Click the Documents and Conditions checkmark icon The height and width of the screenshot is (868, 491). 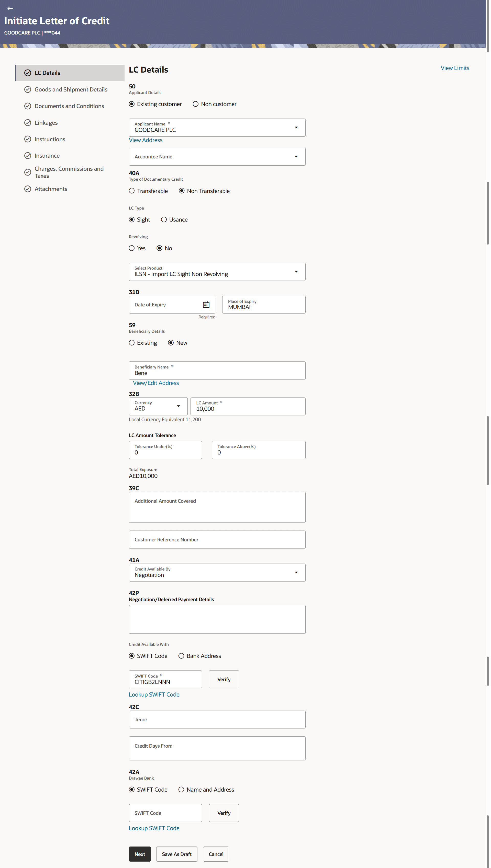pyautogui.click(x=28, y=106)
